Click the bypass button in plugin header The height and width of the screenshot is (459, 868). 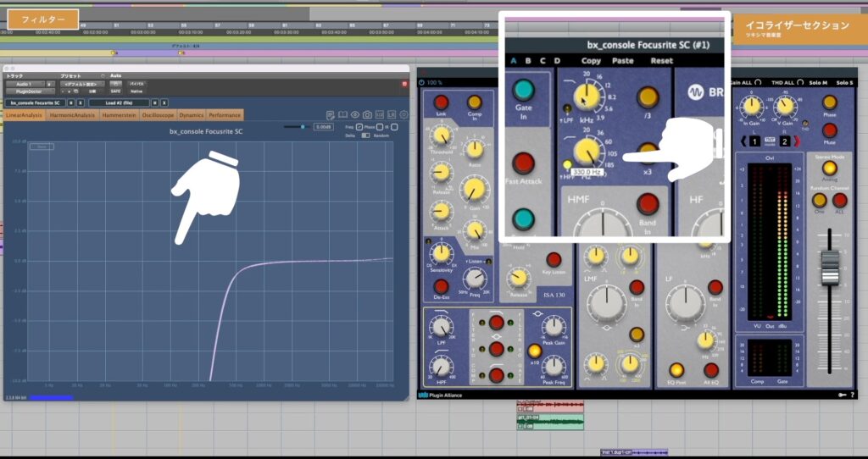136,84
